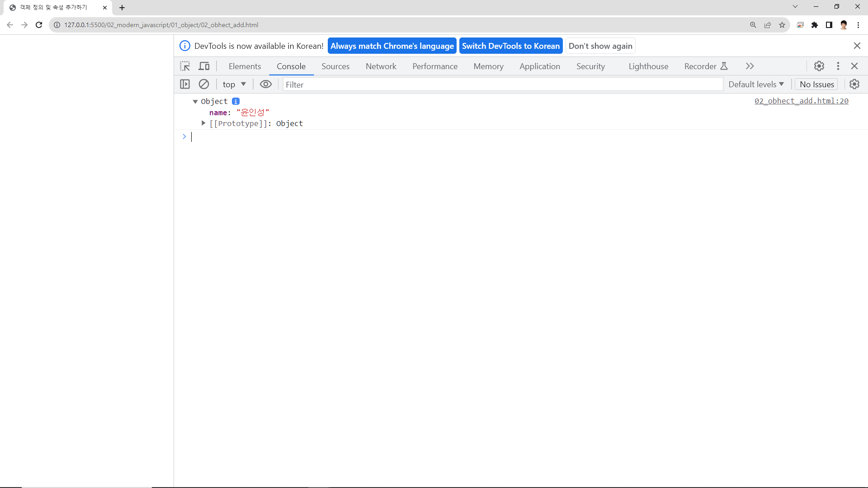Click Switch DevTools to Korean button
This screenshot has height=488, width=868.
[x=511, y=46]
